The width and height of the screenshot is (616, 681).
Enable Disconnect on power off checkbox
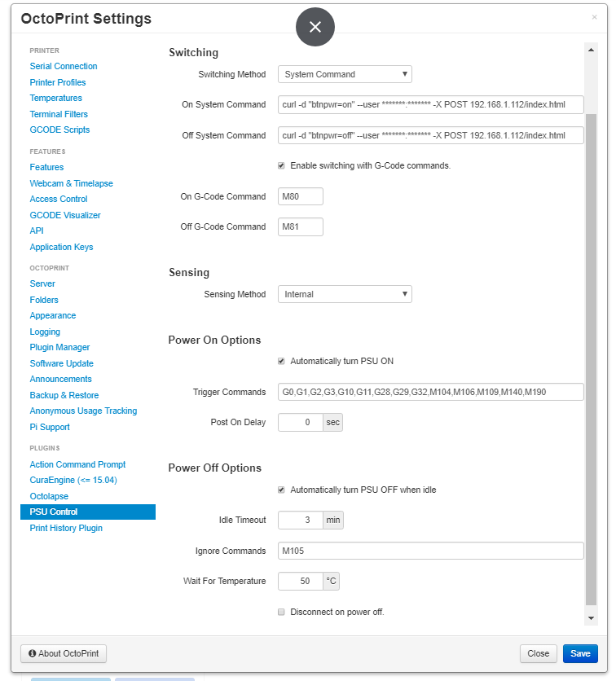(x=281, y=612)
